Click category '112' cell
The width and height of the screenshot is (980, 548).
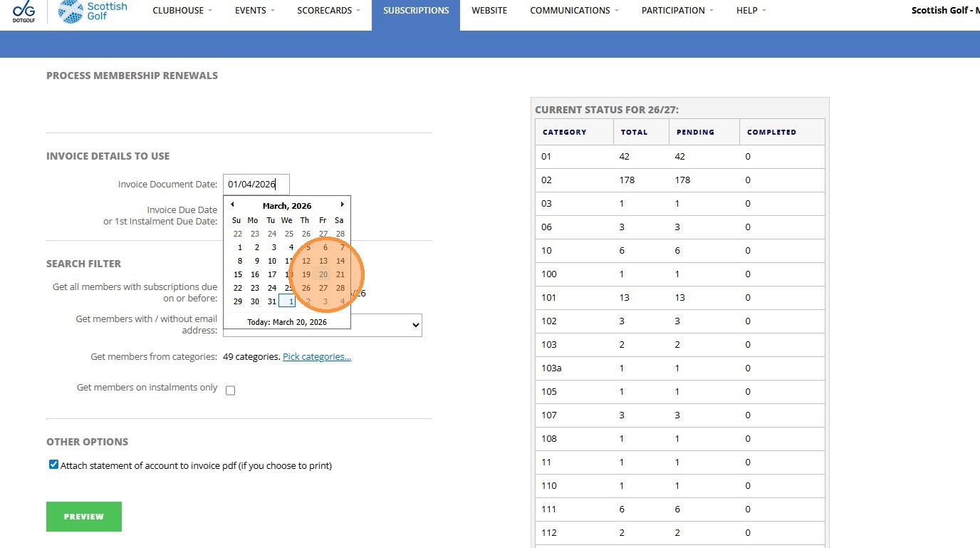(x=574, y=533)
